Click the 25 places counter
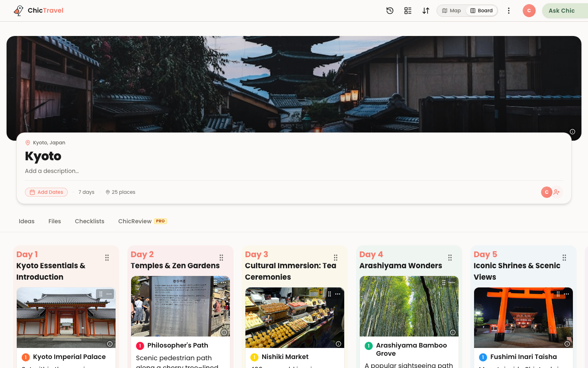 pyautogui.click(x=120, y=192)
